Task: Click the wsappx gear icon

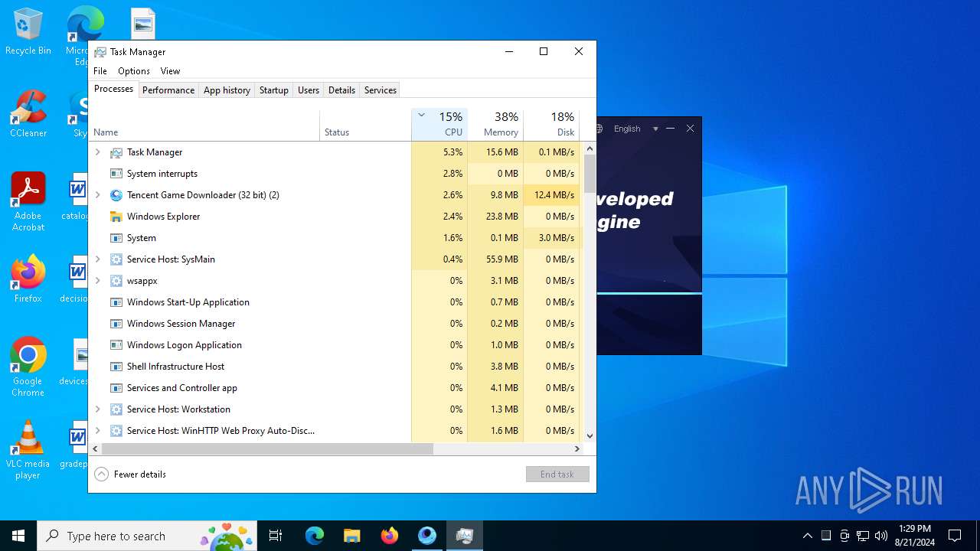Action: [116, 281]
